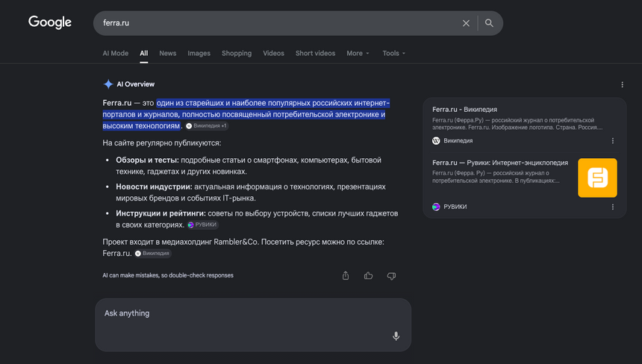Give thumbs down to the AI Overview
This screenshot has height=364, width=642.
pyautogui.click(x=391, y=276)
